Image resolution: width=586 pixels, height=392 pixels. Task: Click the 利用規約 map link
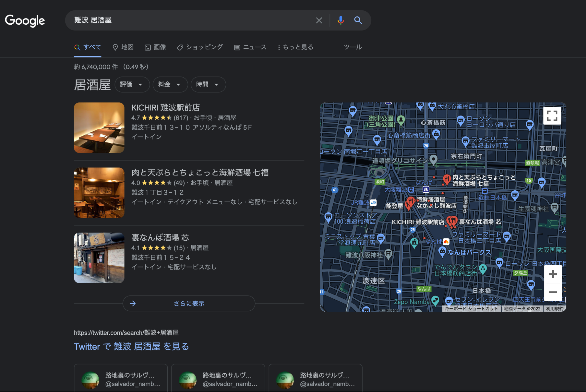click(555, 308)
